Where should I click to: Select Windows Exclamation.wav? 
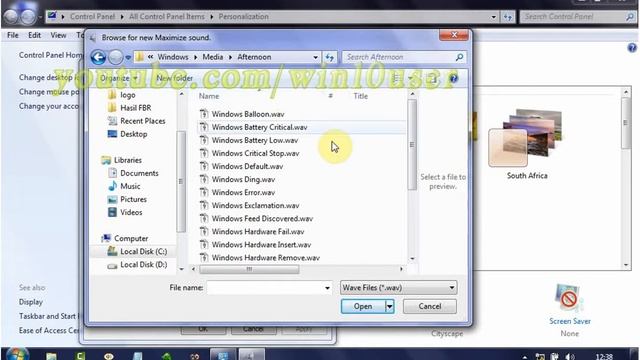pos(255,205)
